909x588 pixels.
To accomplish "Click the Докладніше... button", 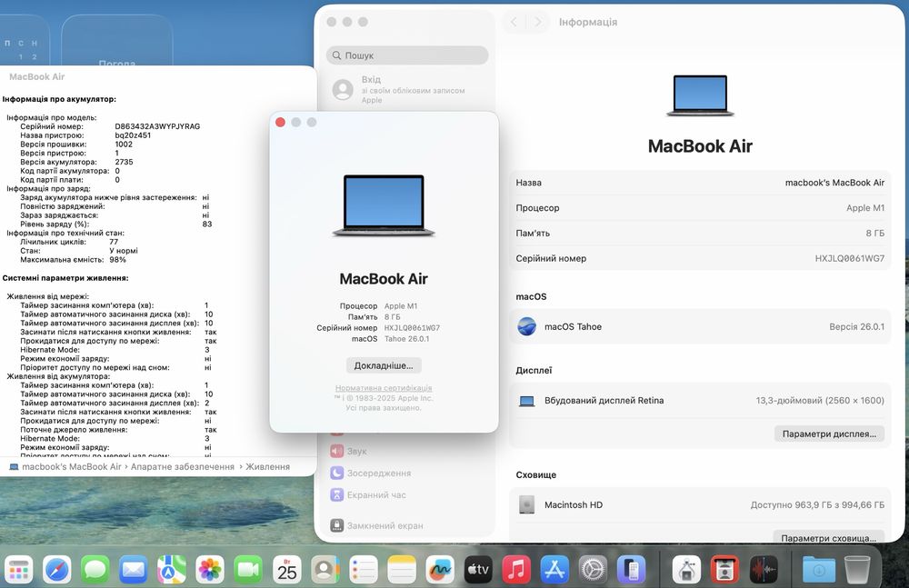I will (x=384, y=366).
